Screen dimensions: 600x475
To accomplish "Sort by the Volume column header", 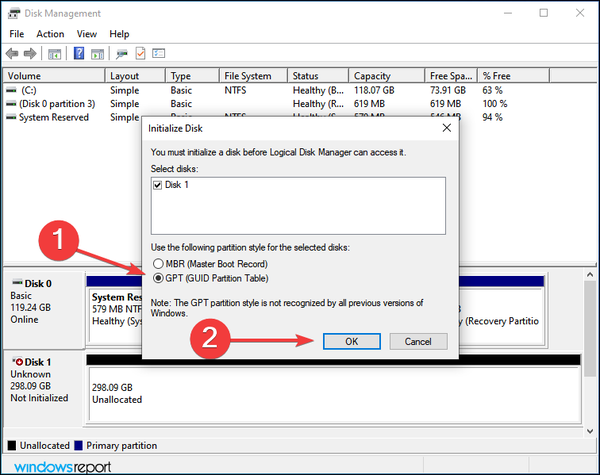I will click(x=54, y=76).
